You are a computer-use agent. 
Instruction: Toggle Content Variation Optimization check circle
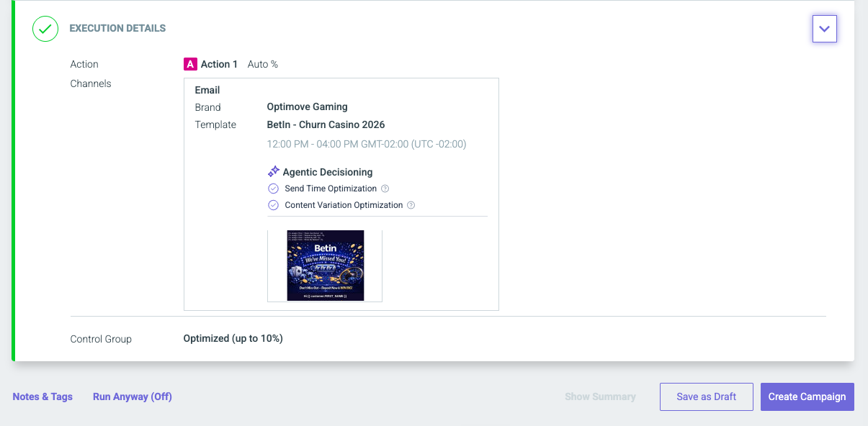273,205
